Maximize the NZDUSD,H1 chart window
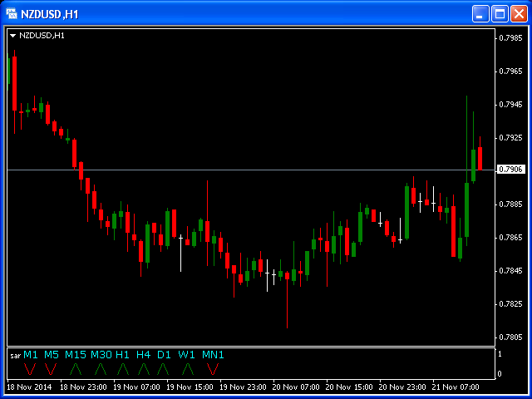Image resolution: width=532 pixels, height=399 pixels. (x=500, y=14)
